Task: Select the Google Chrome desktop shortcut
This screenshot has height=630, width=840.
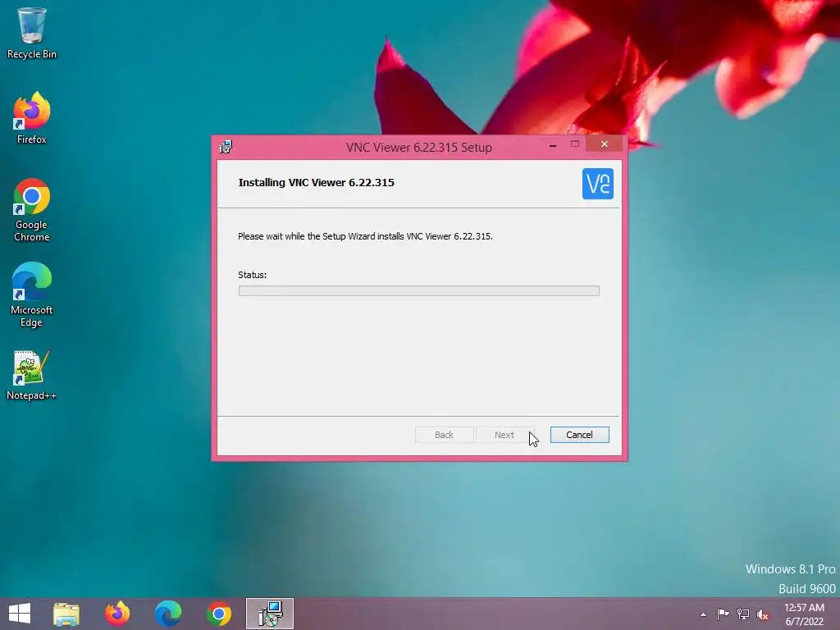Action: point(32,210)
